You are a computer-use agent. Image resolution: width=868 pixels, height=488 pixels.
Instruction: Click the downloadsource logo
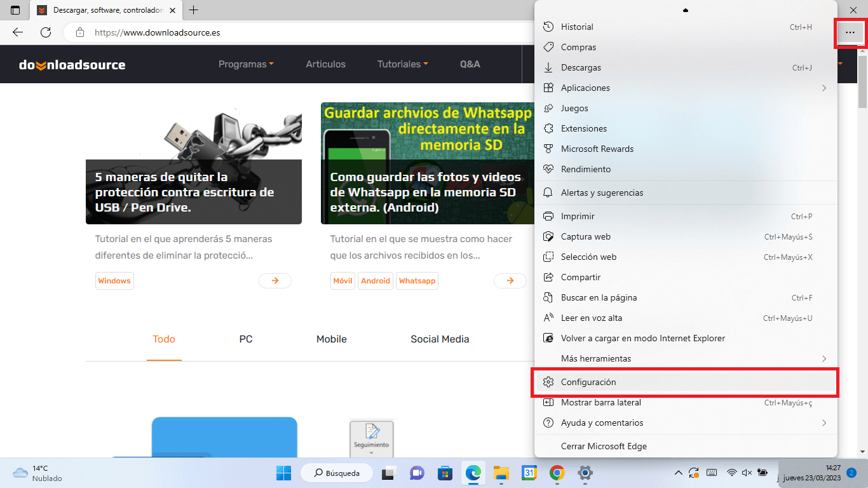point(72,64)
